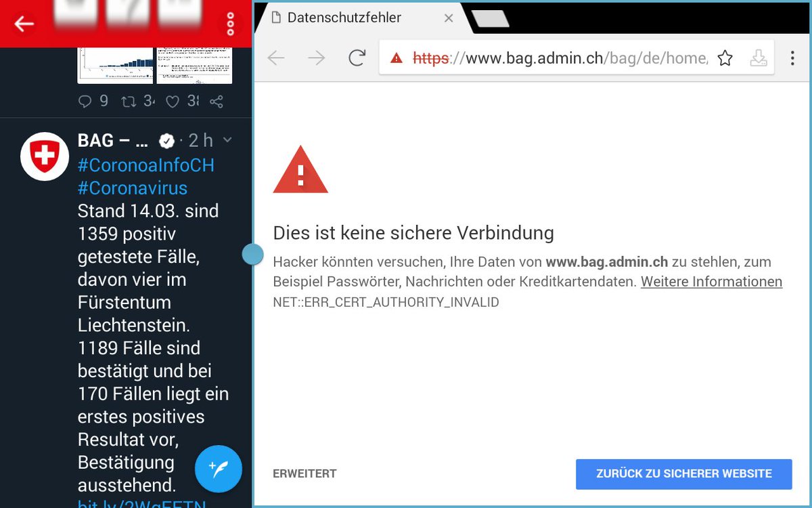The image size is (812, 508).
Task: Tap the share icon under the tweet
Action: click(x=216, y=102)
